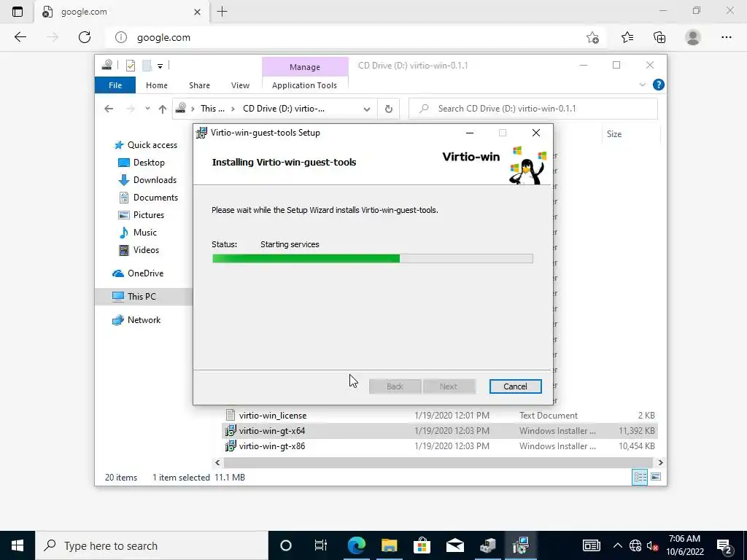Open Microsoft Store from taskbar
The width and height of the screenshot is (747, 560).
422,545
